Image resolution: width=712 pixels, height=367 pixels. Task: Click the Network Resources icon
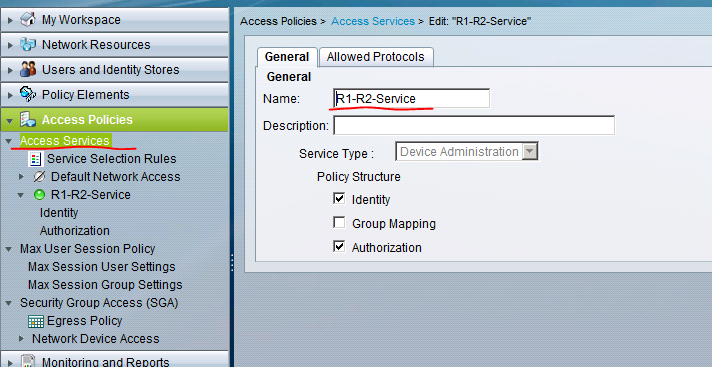(28, 45)
